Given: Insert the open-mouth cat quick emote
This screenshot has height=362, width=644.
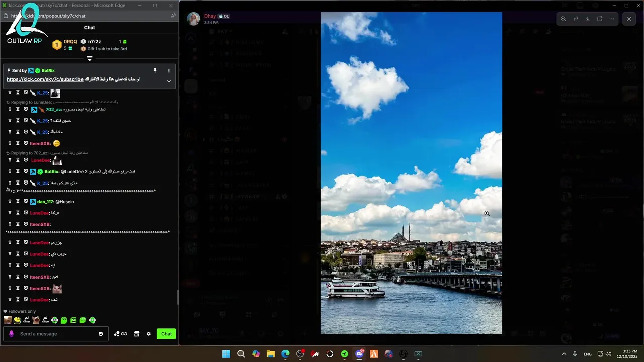Looking at the screenshot, I should coord(36,320).
